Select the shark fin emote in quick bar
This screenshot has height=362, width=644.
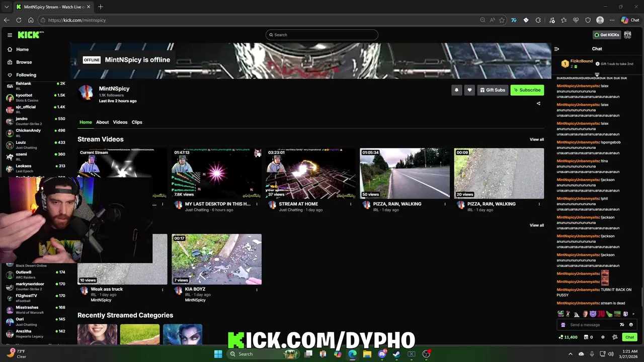[577, 314]
